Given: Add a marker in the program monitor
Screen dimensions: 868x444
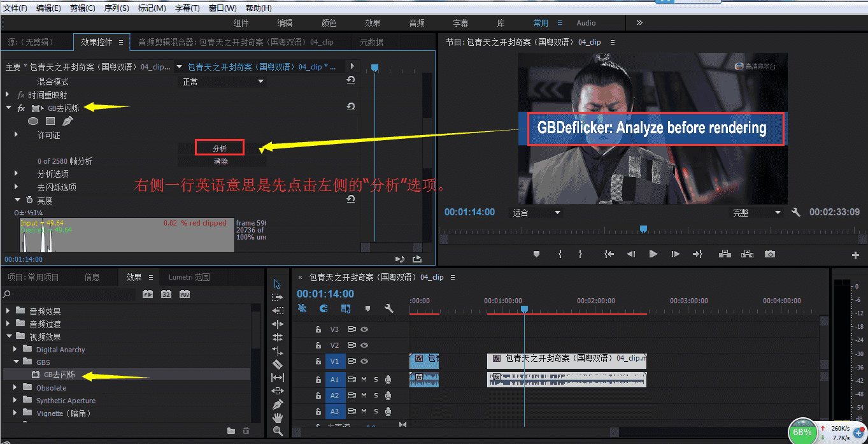Looking at the screenshot, I should click(x=536, y=254).
